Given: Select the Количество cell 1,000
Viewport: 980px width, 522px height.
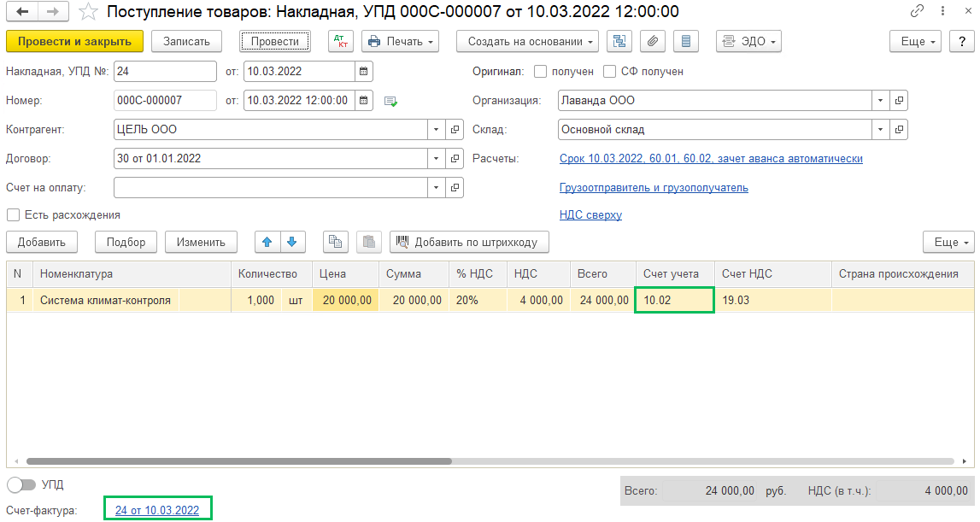Looking at the screenshot, I should click(x=256, y=300).
